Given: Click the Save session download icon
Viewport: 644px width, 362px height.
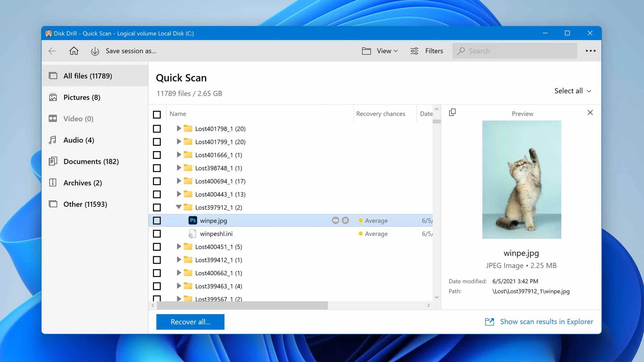Looking at the screenshot, I should [x=95, y=51].
